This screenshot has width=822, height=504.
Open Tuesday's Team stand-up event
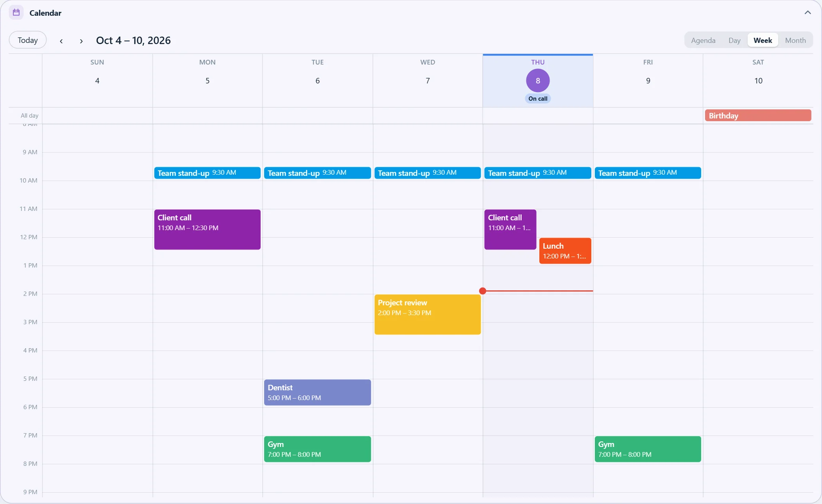pos(317,173)
